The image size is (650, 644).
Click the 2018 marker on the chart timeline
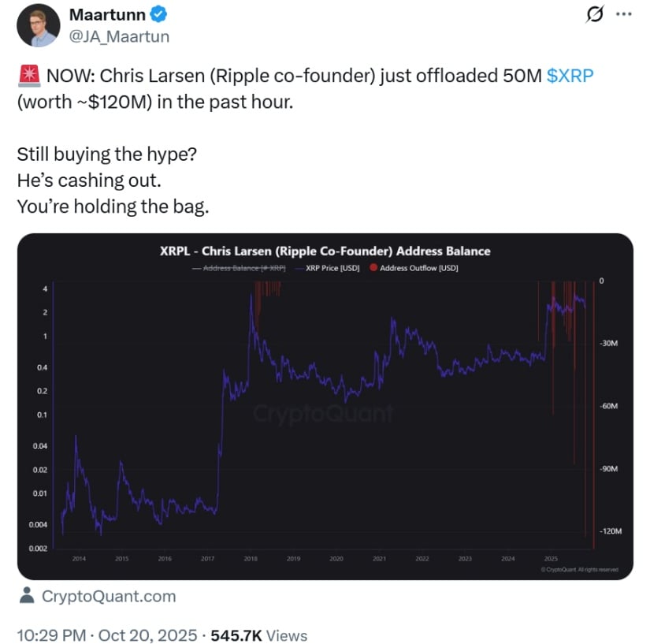coord(251,558)
